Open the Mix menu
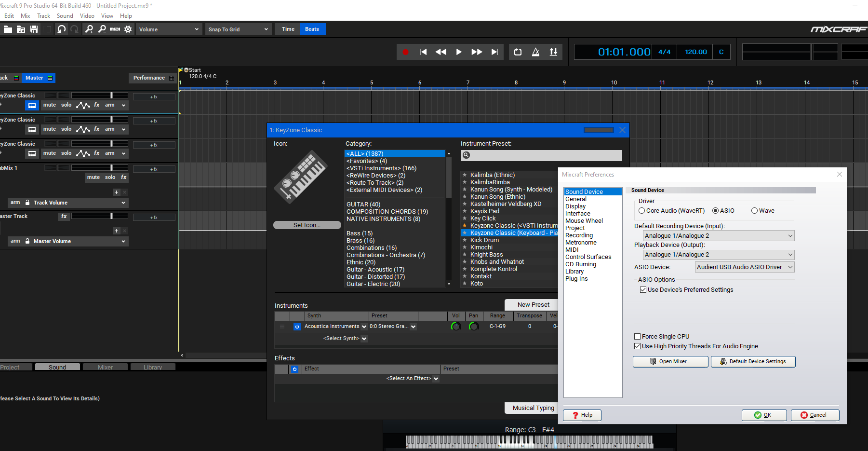The width and height of the screenshot is (868, 451). (x=26, y=16)
